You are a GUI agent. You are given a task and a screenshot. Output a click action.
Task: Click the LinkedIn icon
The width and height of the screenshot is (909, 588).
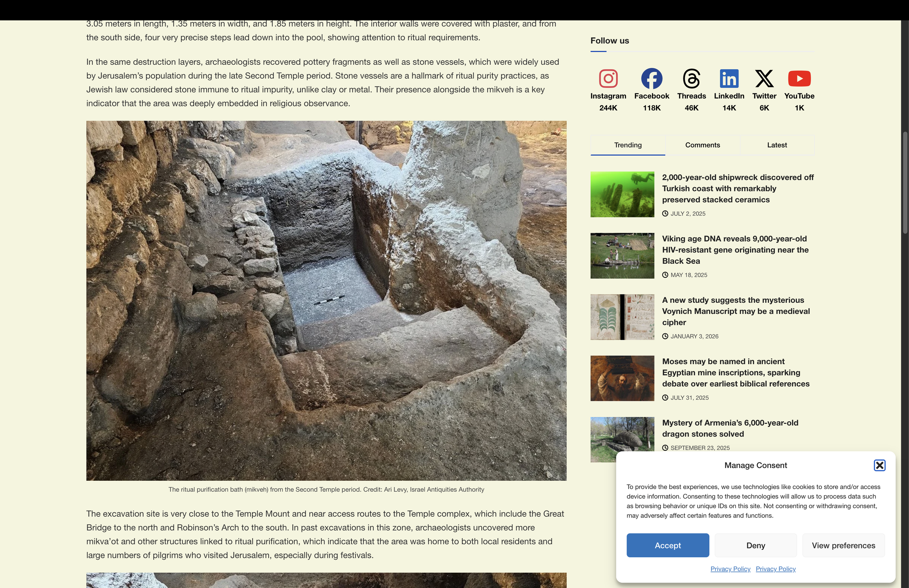(x=729, y=78)
